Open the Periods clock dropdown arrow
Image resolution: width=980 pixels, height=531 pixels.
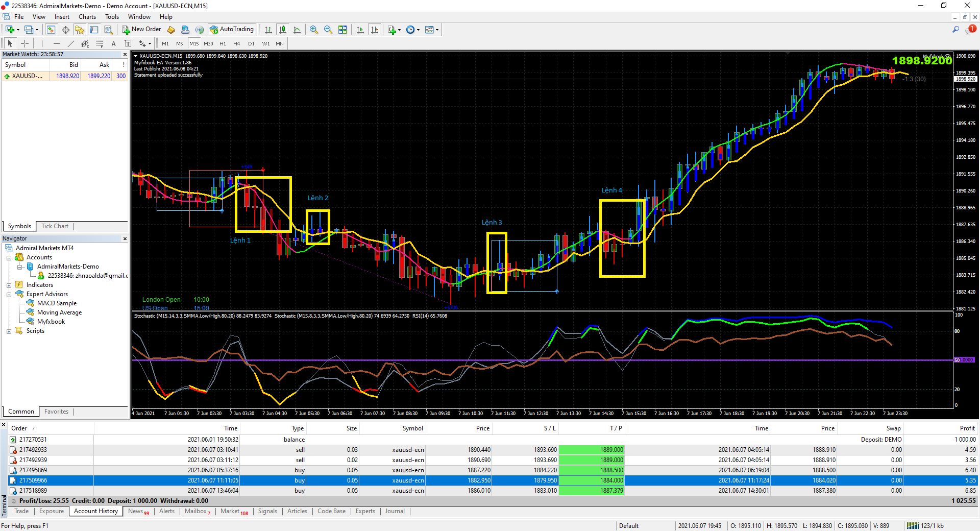[x=418, y=30]
